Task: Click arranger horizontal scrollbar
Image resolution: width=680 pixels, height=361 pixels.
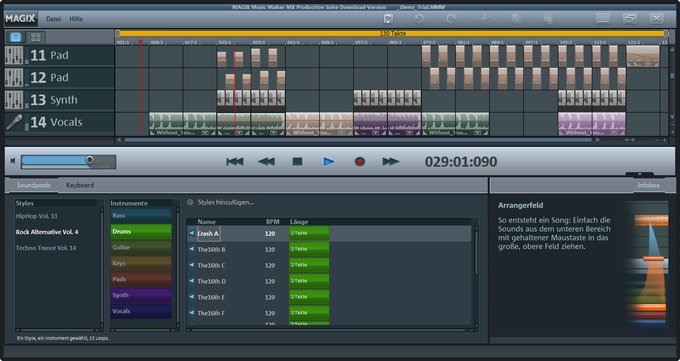Action: [x=358, y=140]
